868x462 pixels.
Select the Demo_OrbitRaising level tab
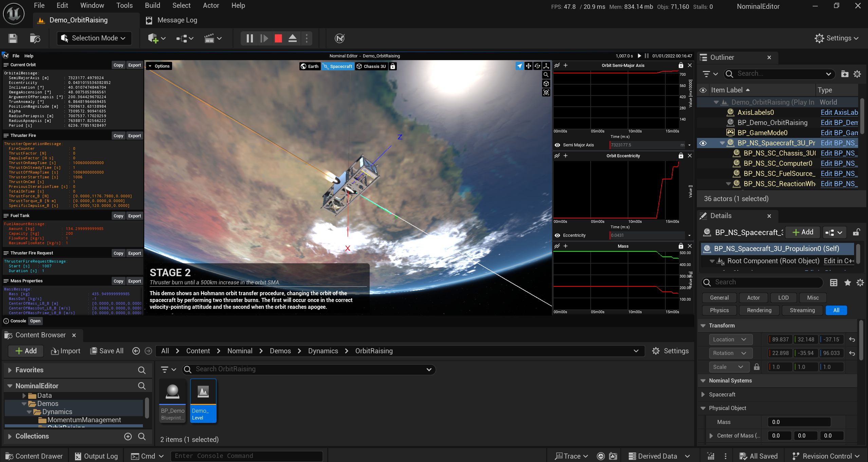click(78, 20)
